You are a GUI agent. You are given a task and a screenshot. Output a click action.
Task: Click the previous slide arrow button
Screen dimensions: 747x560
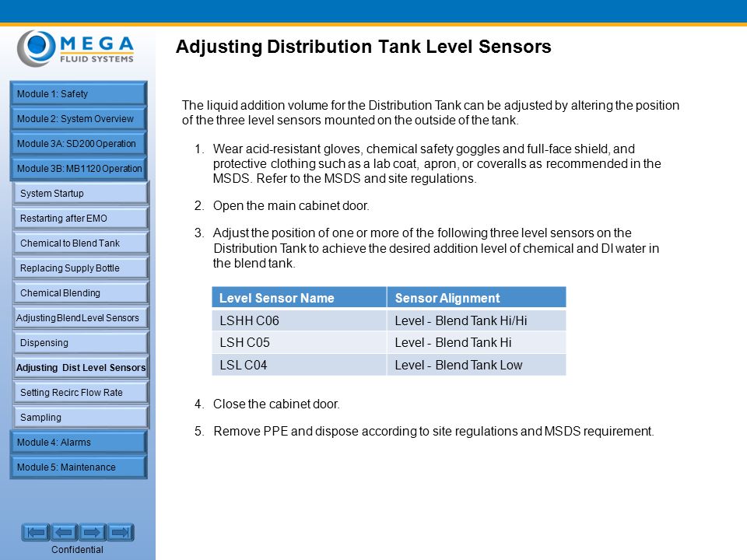coord(64,532)
